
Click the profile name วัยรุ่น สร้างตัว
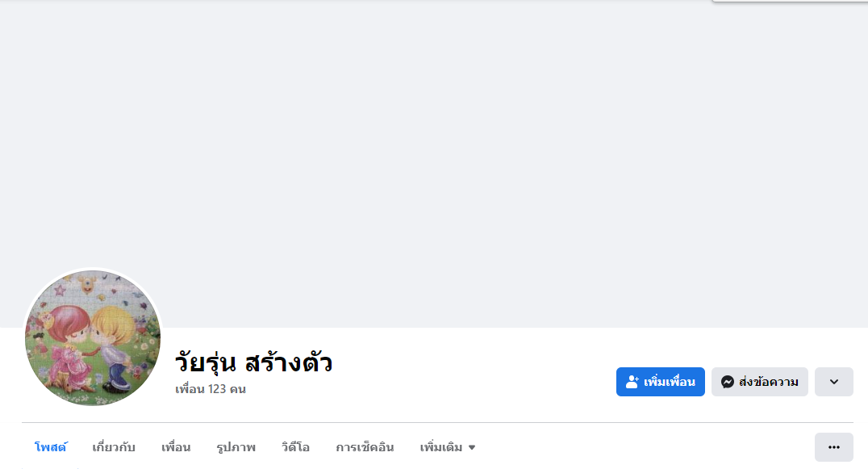coord(253,363)
